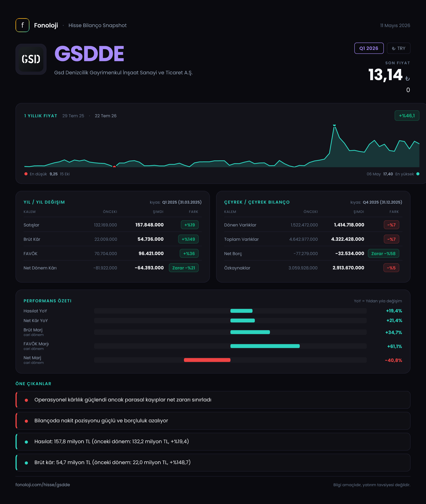Click the +19,4% Hasılat YoY value
This screenshot has width=426, height=504.
[394, 311]
